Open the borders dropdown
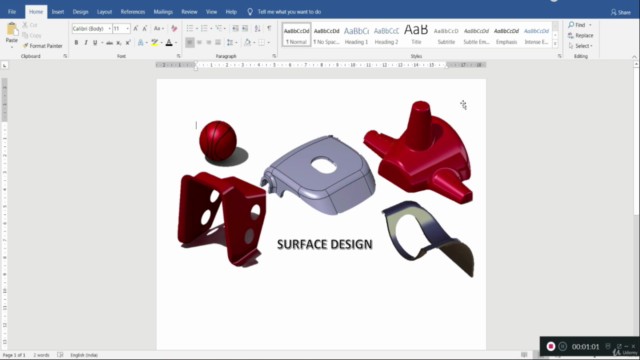640x360 pixels. (x=268, y=42)
